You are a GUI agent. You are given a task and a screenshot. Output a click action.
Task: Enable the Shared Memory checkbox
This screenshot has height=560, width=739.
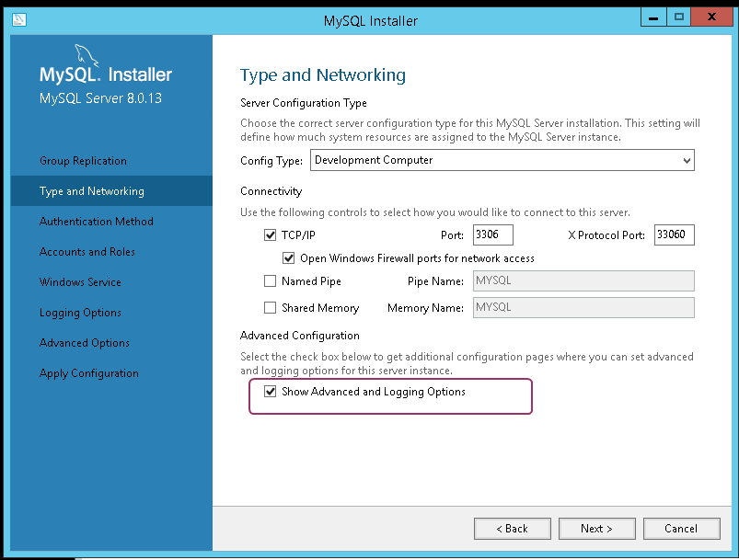[270, 307]
